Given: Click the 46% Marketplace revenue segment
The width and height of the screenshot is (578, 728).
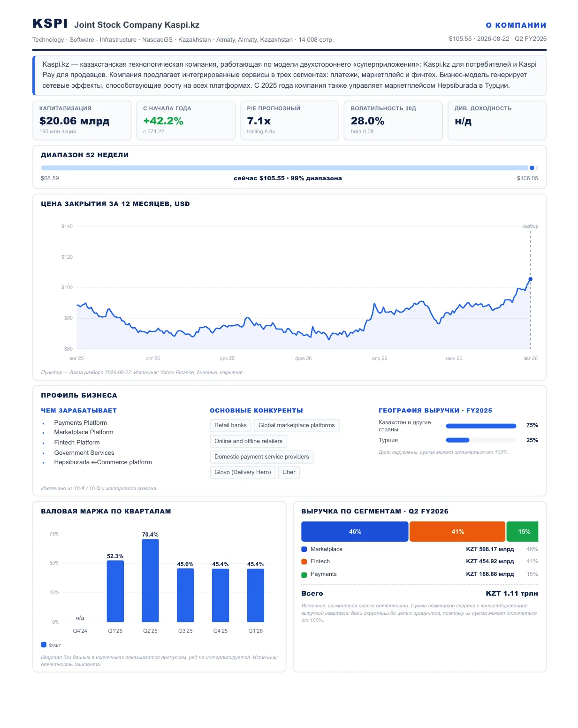Looking at the screenshot, I should pyautogui.click(x=355, y=531).
